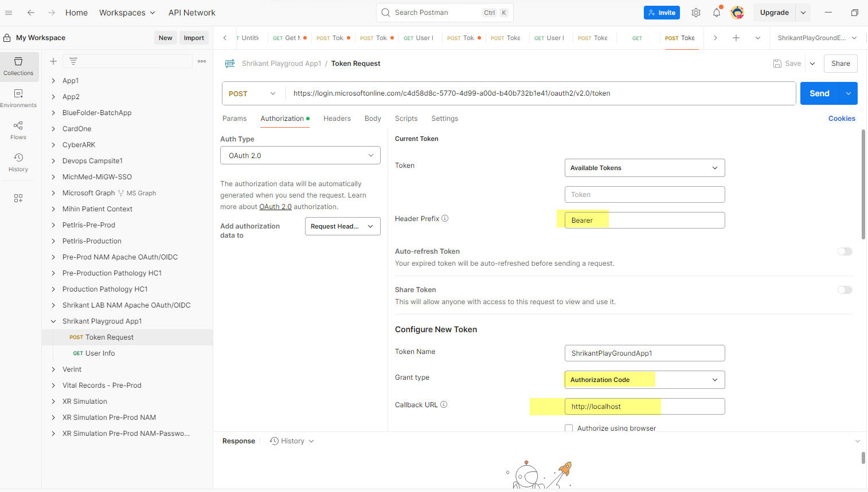Open response History dropdown
868x492 pixels.
(292, 441)
